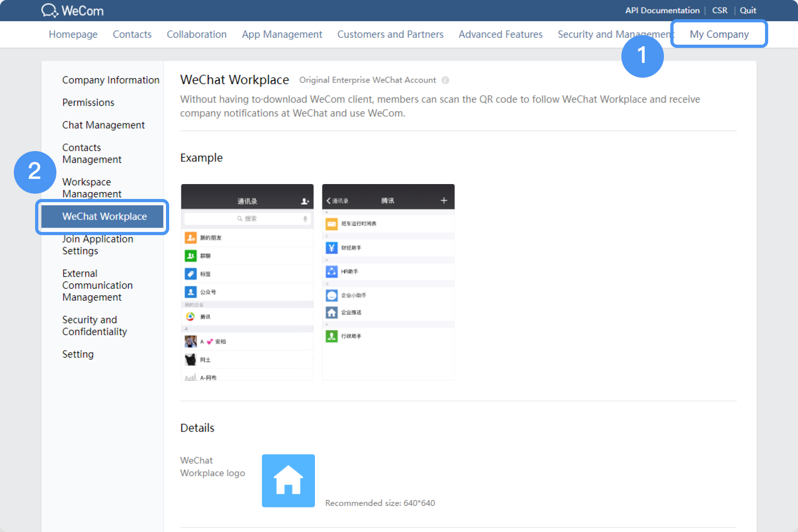Click the Quit link at top right
Image resolution: width=798 pixels, height=532 pixels.
[748, 10]
